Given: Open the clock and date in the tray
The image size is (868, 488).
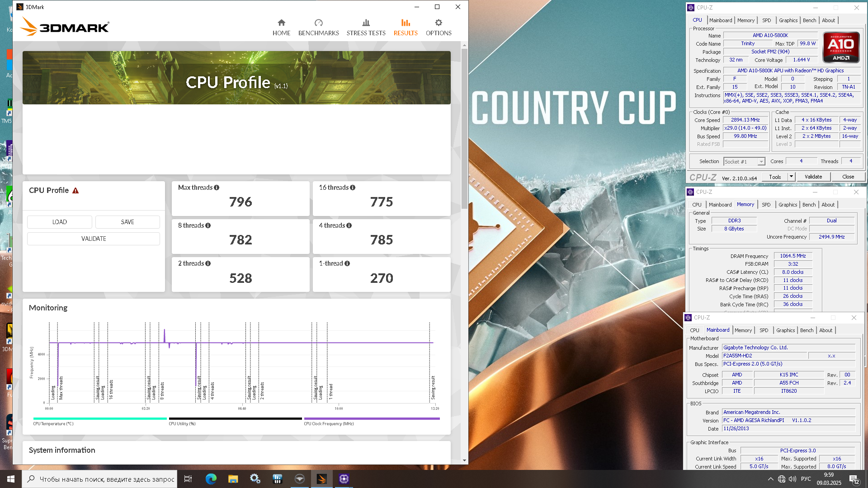Looking at the screenshot, I should click(829, 479).
